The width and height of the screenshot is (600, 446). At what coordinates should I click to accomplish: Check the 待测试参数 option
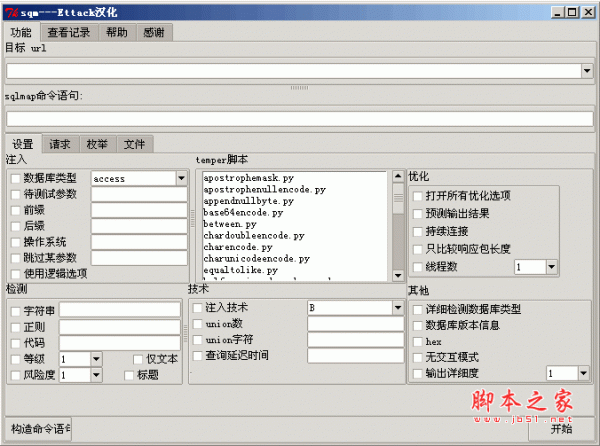click(16, 195)
